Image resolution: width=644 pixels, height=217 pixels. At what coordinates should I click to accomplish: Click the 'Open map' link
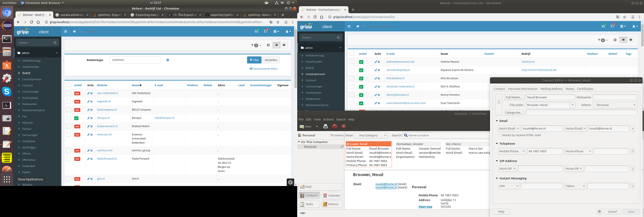click(x=425, y=207)
